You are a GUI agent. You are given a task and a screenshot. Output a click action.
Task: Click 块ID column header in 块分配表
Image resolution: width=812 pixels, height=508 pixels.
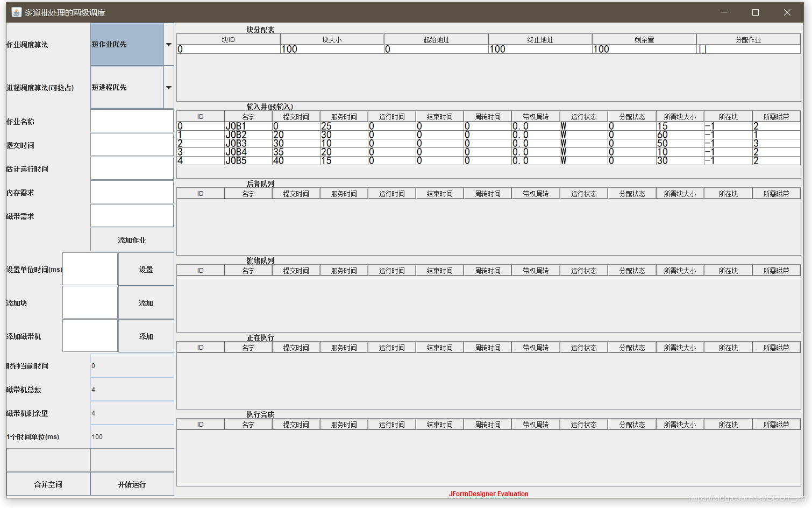(229, 39)
